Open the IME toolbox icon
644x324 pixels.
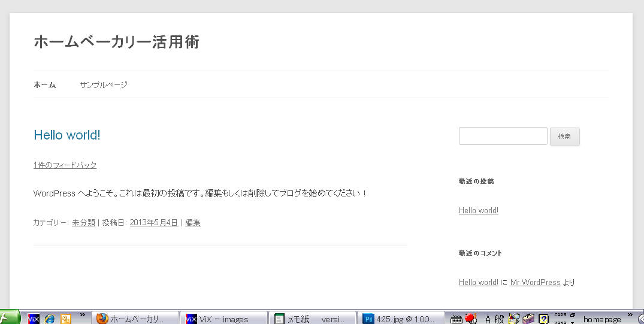(528, 319)
